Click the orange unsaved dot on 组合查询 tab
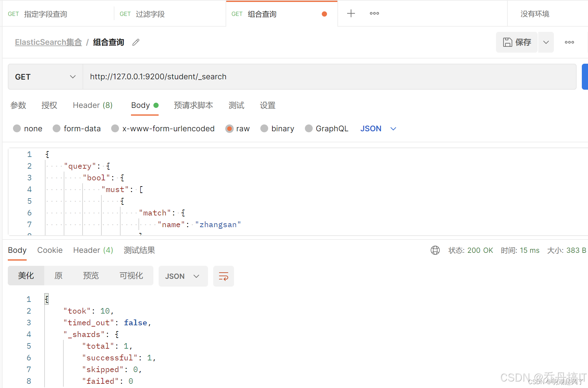This screenshot has height=388, width=588. pyautogui.click(x=324, y=14)
